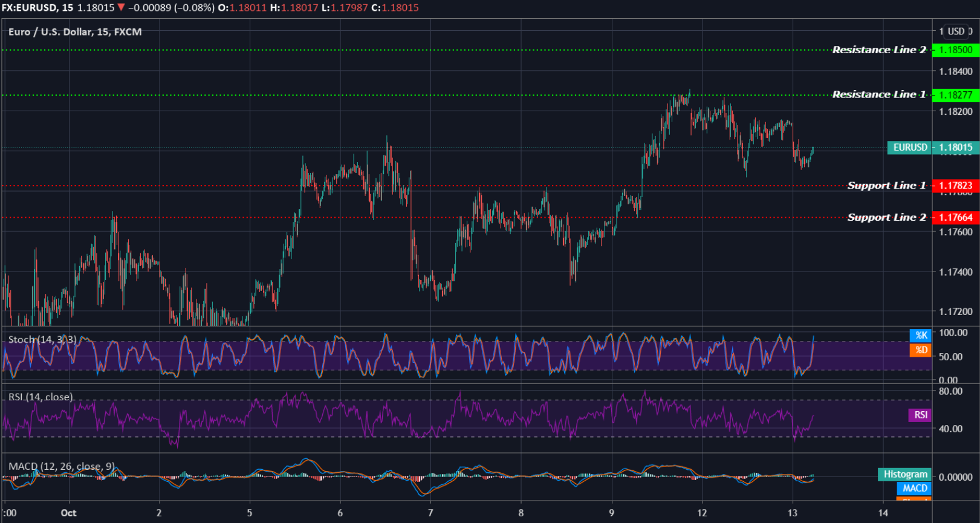The height and width of the screenshot is (523, 980).
Task: Click the MACD (12, 26, close, 9) title
Action: click(62, 466)
